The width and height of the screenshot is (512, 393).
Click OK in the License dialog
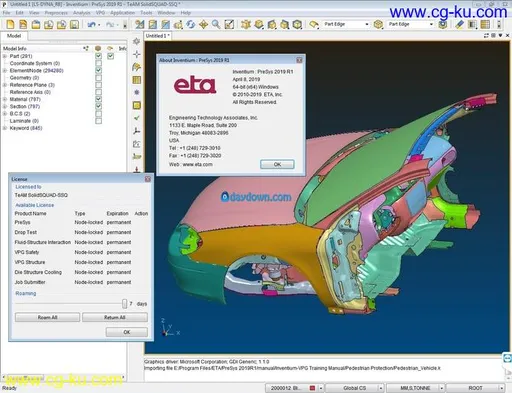(x=127, y=332)
